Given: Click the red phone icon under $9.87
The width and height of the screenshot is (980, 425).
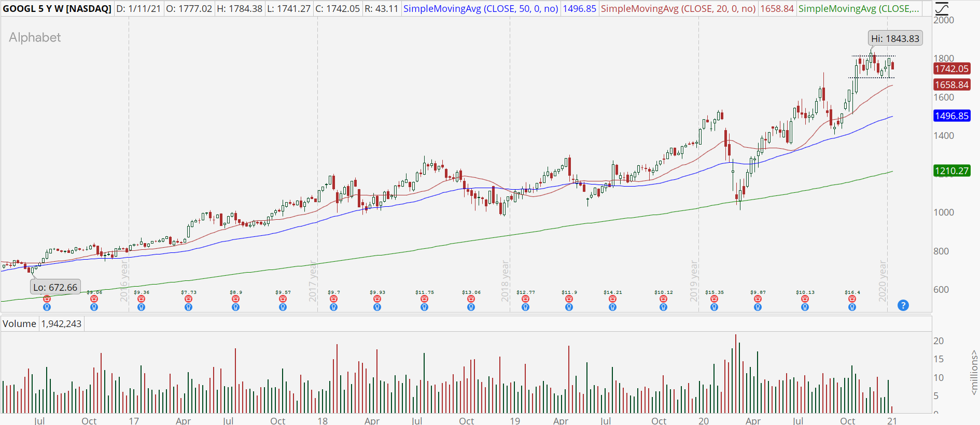Looking at the screenshot, I should coord(758,299).
